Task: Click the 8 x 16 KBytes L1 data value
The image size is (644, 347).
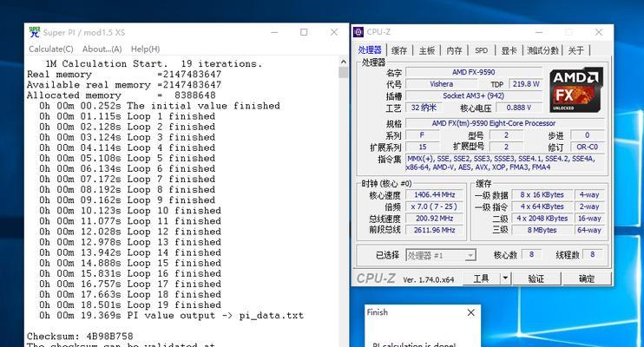Action: pyautogui.click(x=542, y=194)
